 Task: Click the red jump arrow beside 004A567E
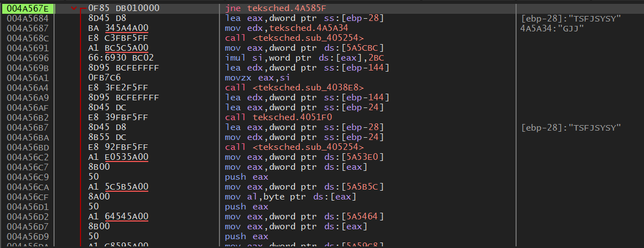tap(74, 8)
